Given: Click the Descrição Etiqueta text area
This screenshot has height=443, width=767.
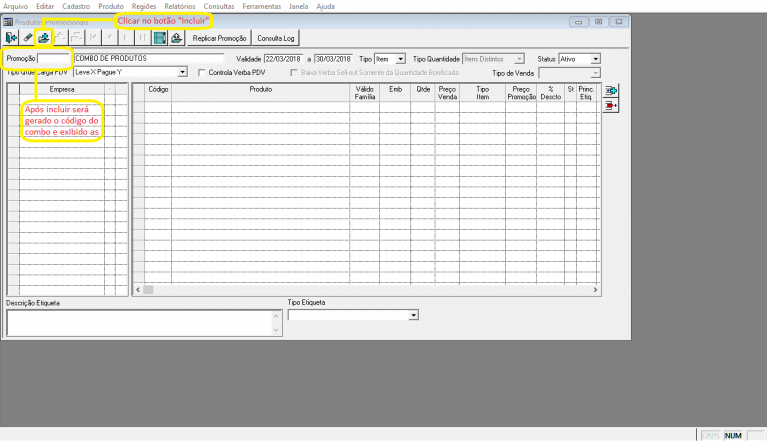Looking at the screenshot, I should pyautogui.click(x=139, y=323).
